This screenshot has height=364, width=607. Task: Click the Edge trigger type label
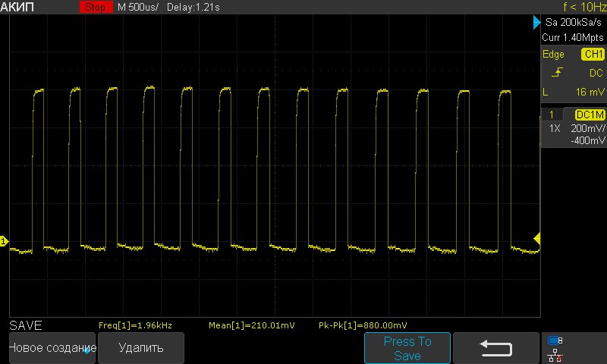[553, 55]
